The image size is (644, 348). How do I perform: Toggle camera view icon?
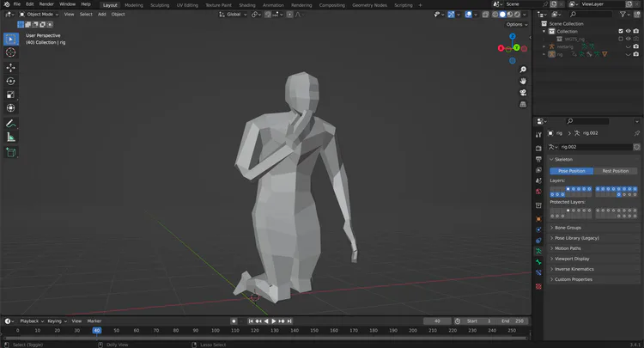pyautogui.click(x=523, y=93)
